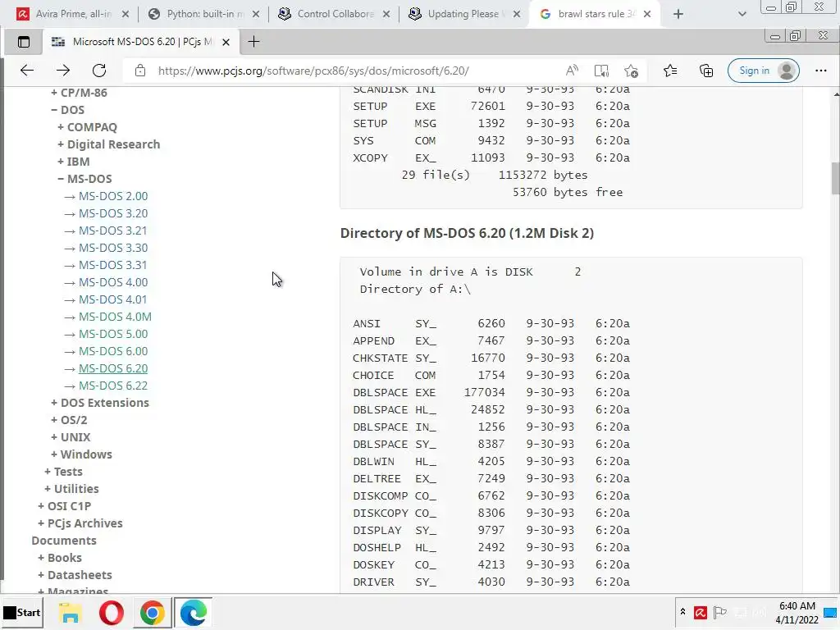Open Edge tab actions menu icon

(x=24, y=42)
